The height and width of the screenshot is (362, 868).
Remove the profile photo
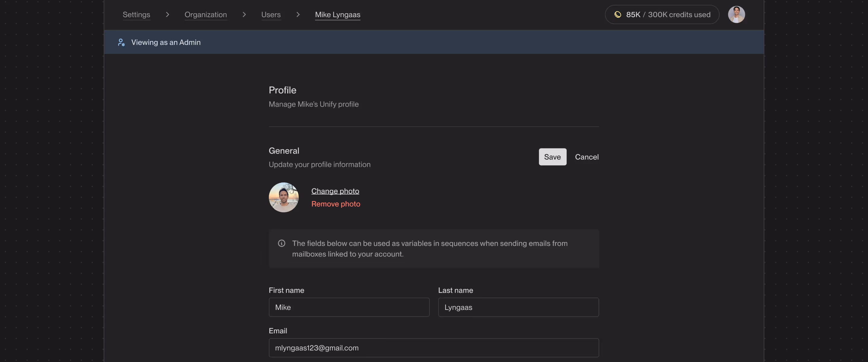(x=335, y=204)
